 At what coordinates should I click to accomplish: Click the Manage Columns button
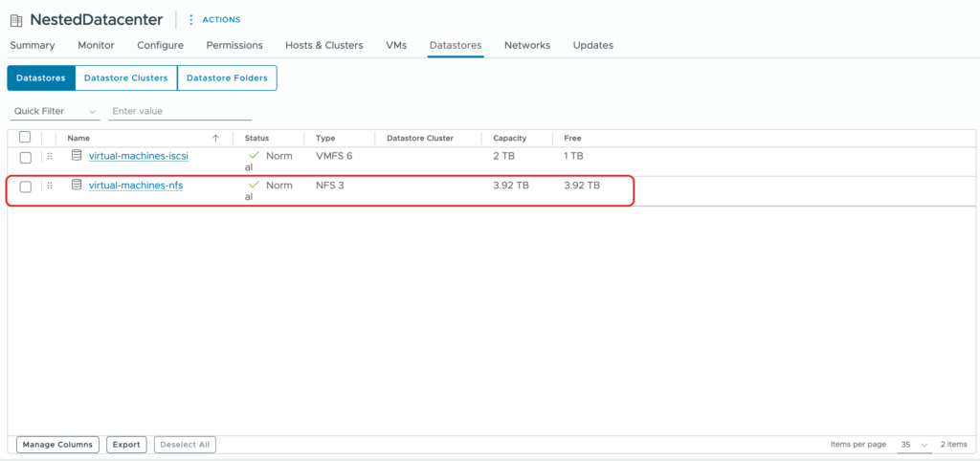click(57, 445)
